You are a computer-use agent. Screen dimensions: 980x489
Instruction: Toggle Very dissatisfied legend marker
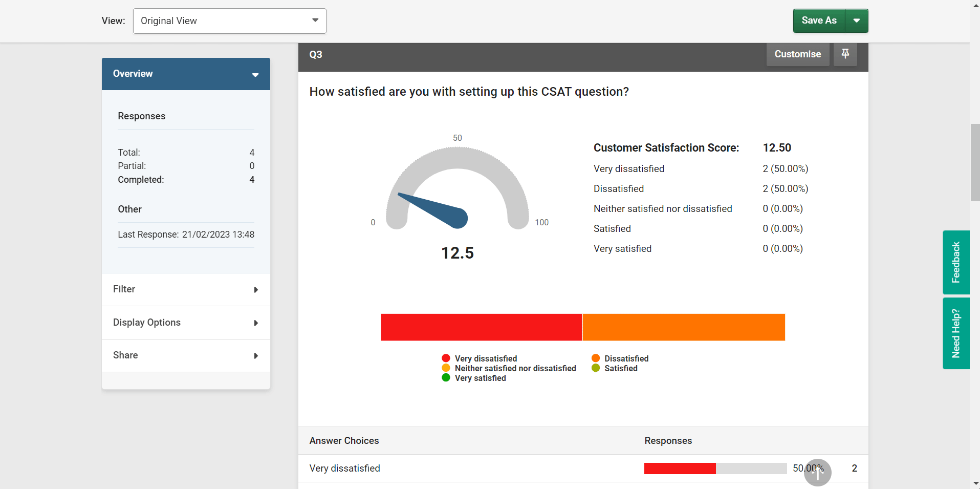point(446,358)
